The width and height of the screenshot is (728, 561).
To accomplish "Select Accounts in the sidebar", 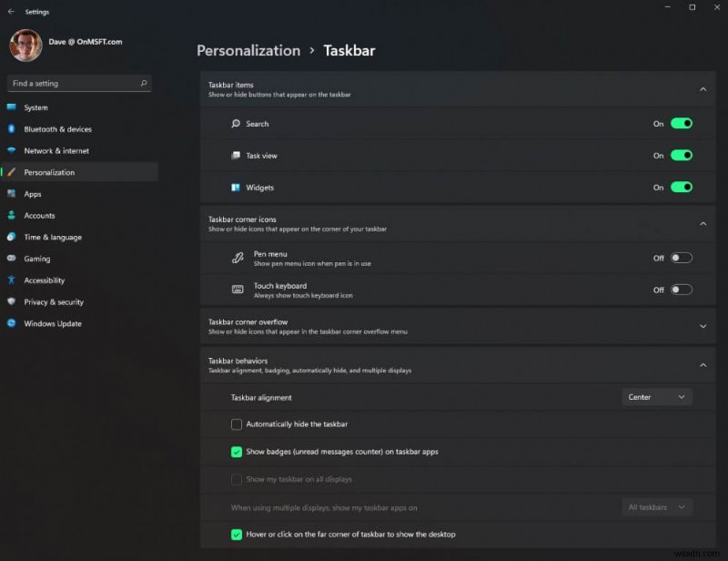I will (39, 215).
